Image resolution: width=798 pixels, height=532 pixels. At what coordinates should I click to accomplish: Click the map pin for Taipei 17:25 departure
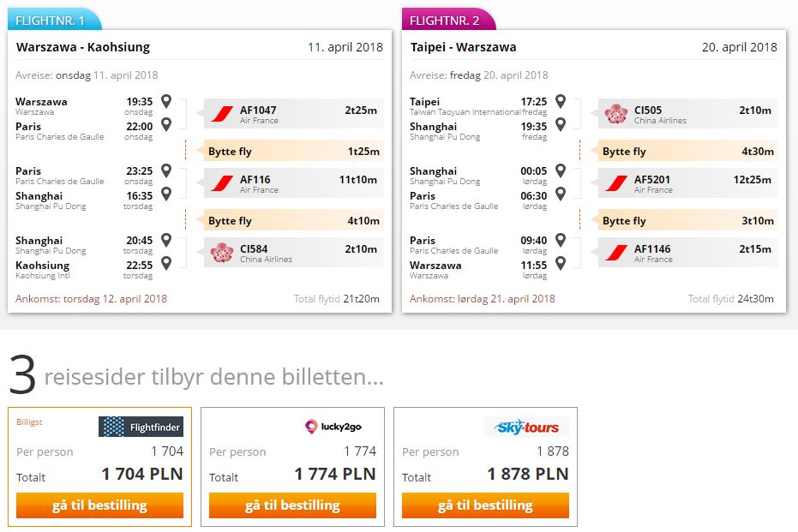pyautogui.click(x=561, y=101)
